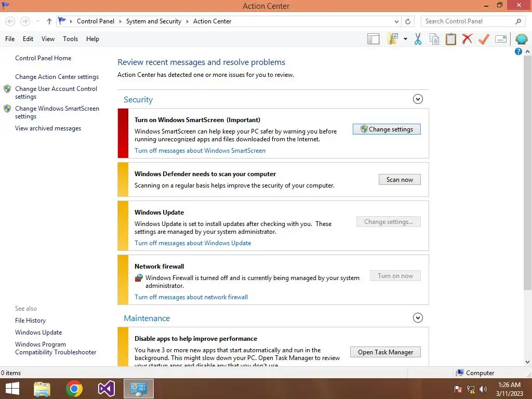Click the Control Panel taskbar button
Screen dimensions: 532x399
(138, 389)
